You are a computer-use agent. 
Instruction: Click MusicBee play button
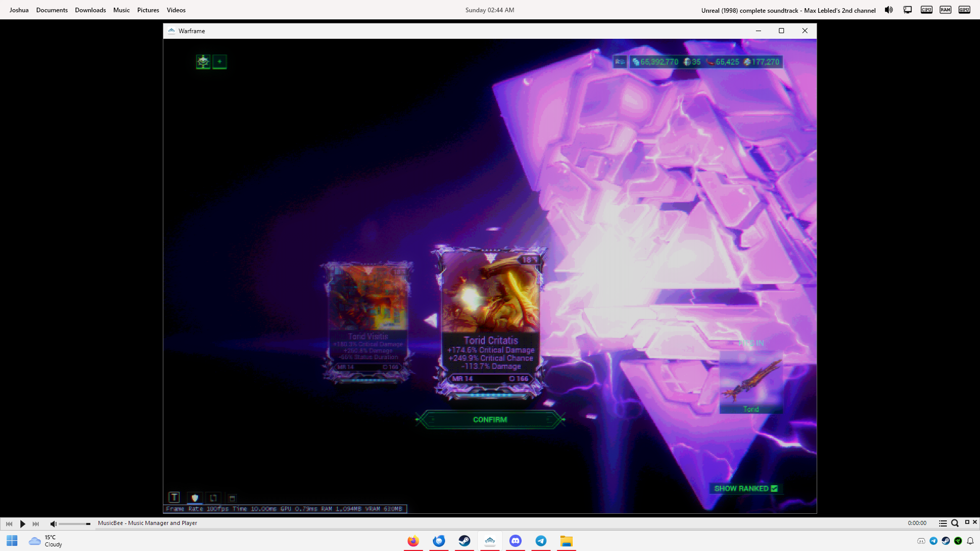[22, 524]
